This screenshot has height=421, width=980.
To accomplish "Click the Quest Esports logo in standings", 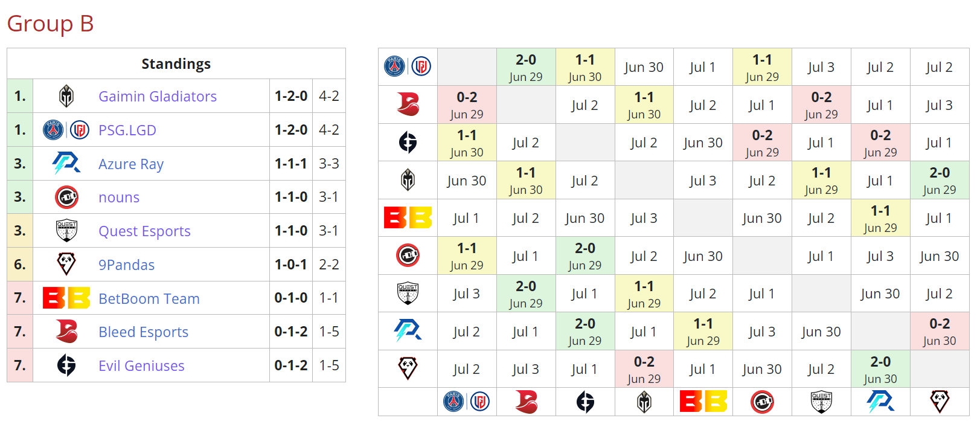I will pyautogui.click(x=66, y=231).
